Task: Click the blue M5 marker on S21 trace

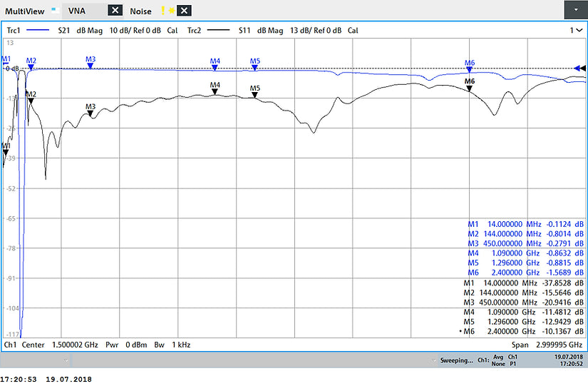Action: point(255,68)
